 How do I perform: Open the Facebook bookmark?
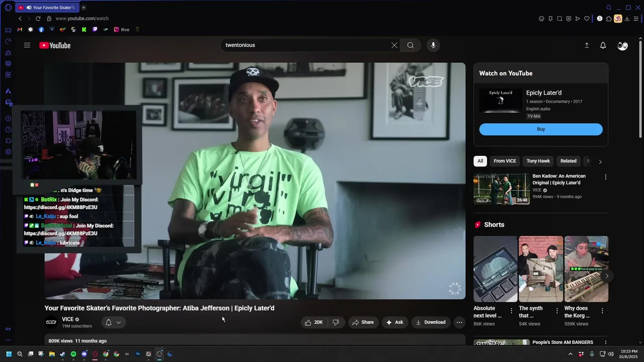[x=41, y=30]
